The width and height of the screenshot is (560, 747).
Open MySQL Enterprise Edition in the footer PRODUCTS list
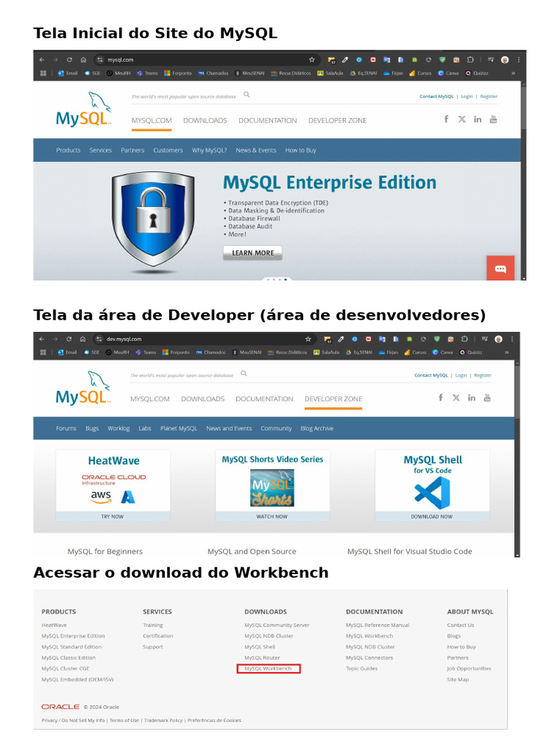pos(73,636)
